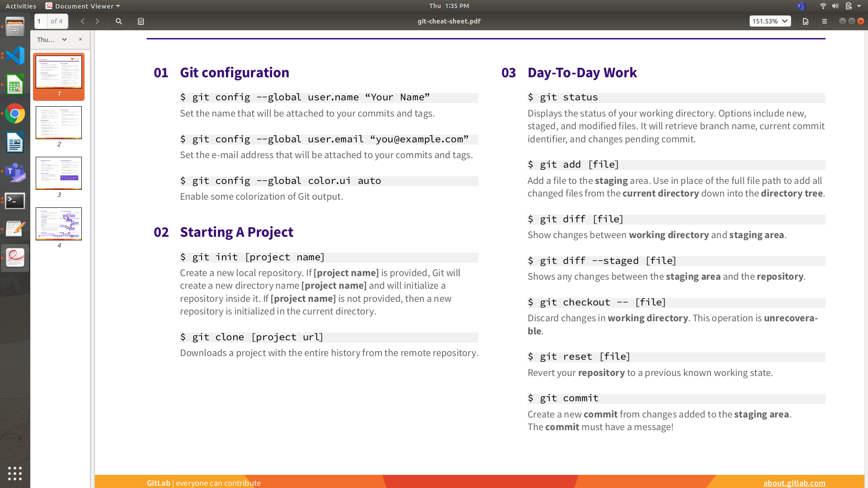The height and width of the screenshot is (488, 868).
Task: Click the 'Starting A Project' heading
Action: tap(236, 232)
